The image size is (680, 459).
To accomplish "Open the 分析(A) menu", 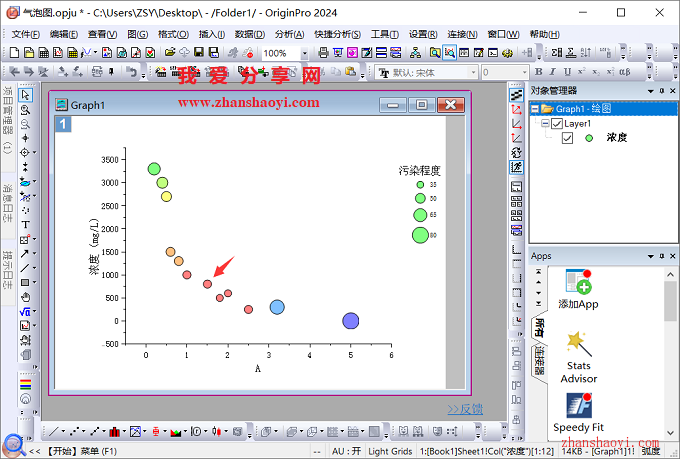I will coord(289,34).
